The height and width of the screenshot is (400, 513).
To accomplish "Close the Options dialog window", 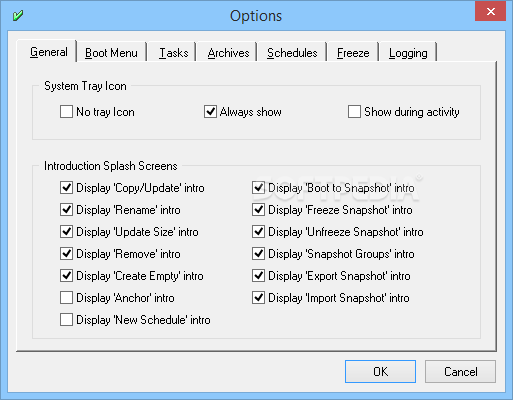I will tap(491, 11).
